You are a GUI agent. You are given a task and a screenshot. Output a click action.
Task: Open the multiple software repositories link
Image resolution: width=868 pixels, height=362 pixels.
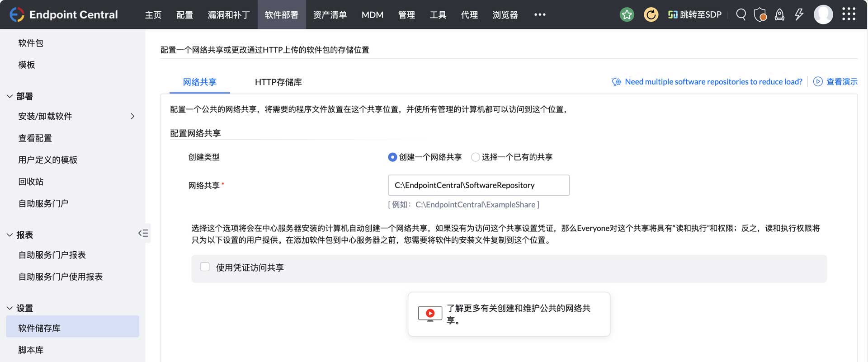click(x=713, y=81)
